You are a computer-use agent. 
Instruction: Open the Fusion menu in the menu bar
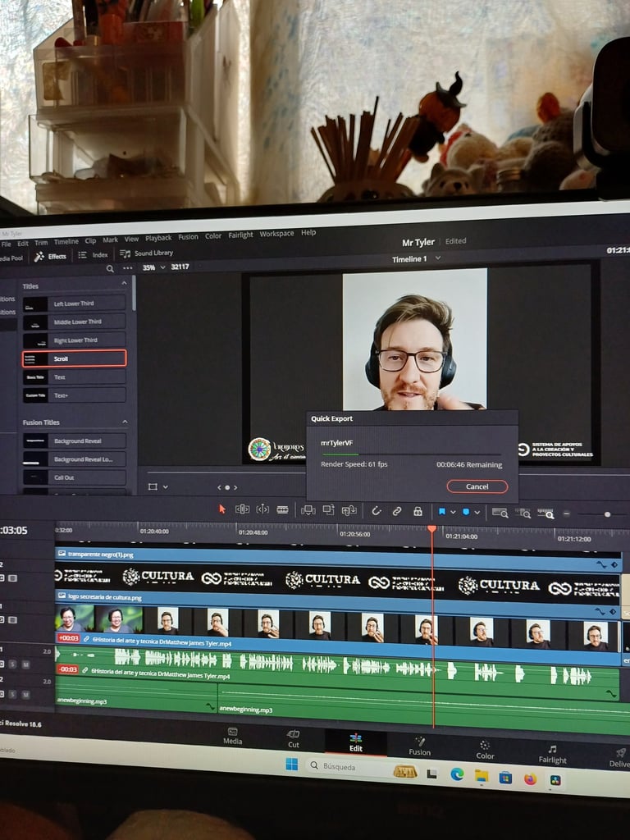[188, 237]
